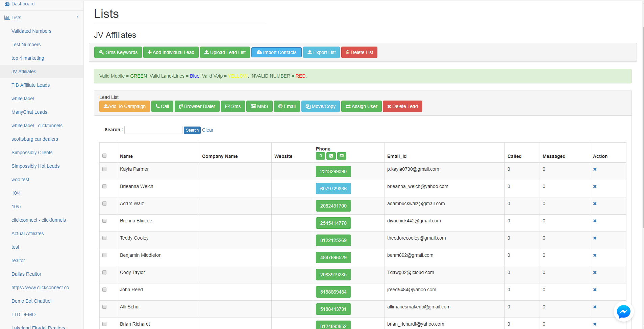Screen dimensions: 644x329
Task: Click the Clear link next to Search
Action: point(208,130)
